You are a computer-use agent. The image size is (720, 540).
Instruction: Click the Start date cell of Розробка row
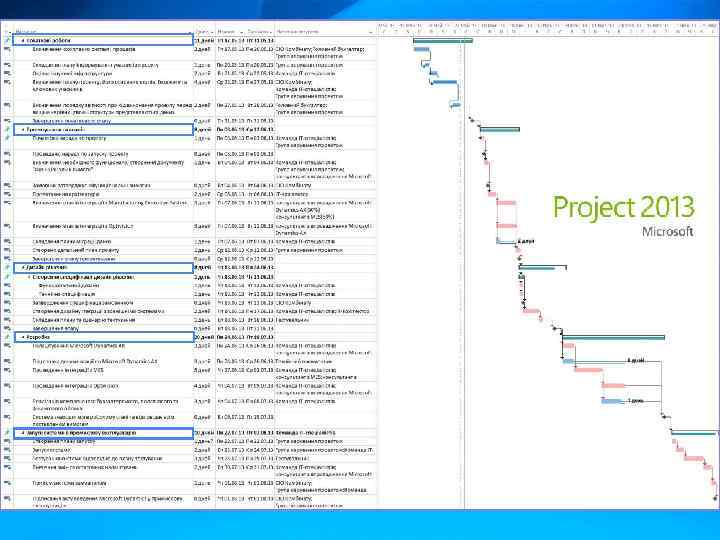(231, 337)
